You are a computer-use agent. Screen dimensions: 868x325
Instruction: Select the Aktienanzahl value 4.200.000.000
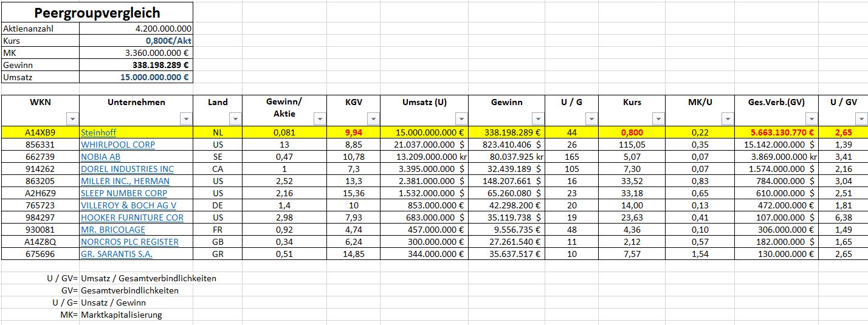pyautogui.click(x=136, y=29)
